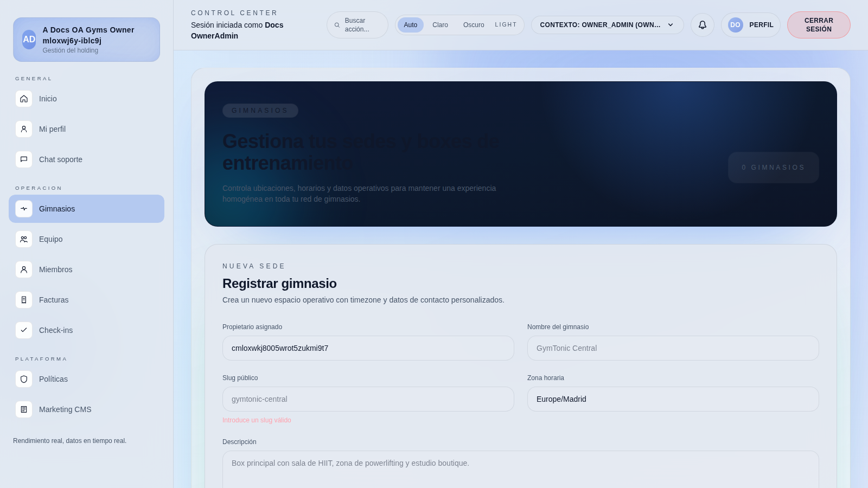Screen dimensions: 868x488
Task: Open the Perfil button in header
Action: pyautogui.click(x=750, y=25)
